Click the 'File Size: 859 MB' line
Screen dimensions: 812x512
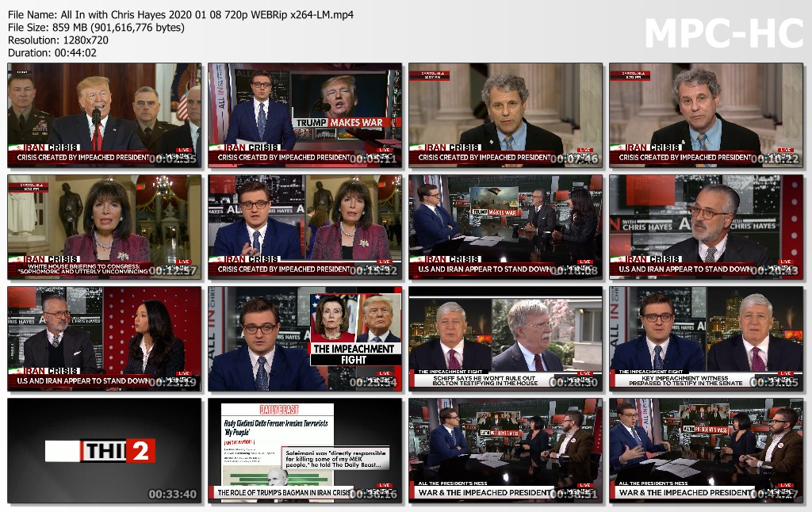(x=96, y=28)
